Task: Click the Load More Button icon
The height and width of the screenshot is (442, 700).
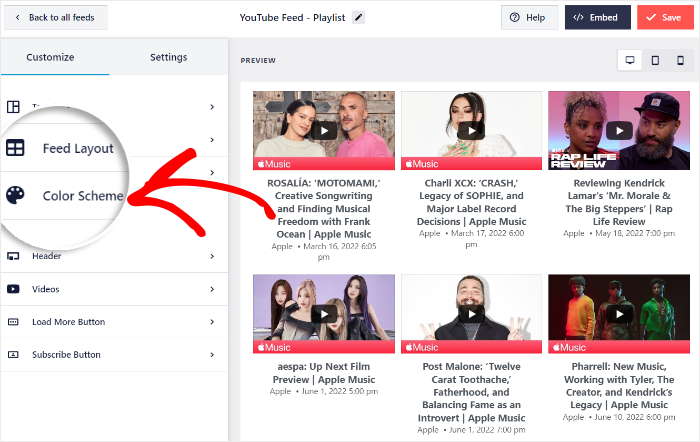Action: (x=13, y=322)
